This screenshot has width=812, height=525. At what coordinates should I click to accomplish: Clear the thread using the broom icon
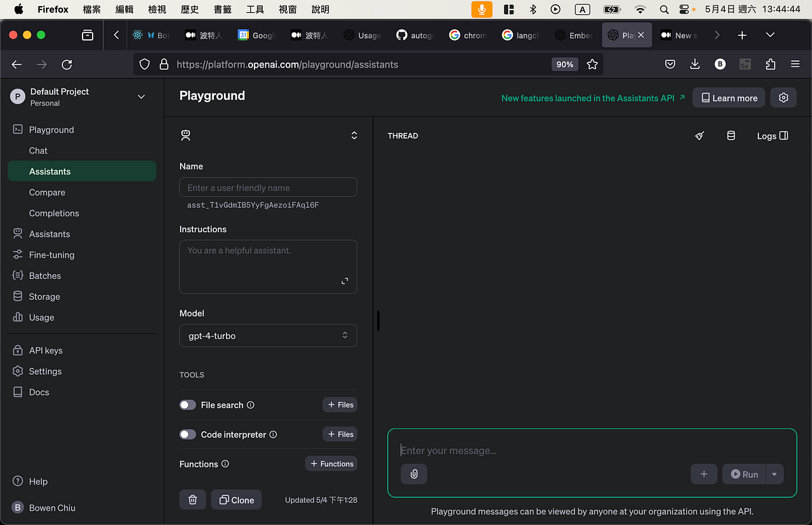pyautogui.click(x=700, y=135)
